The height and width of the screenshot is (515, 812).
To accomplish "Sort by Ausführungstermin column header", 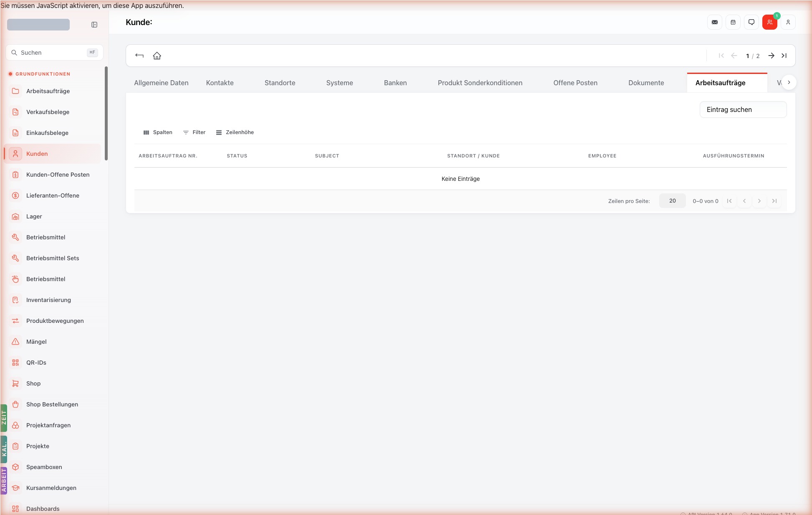I will 734,156.
